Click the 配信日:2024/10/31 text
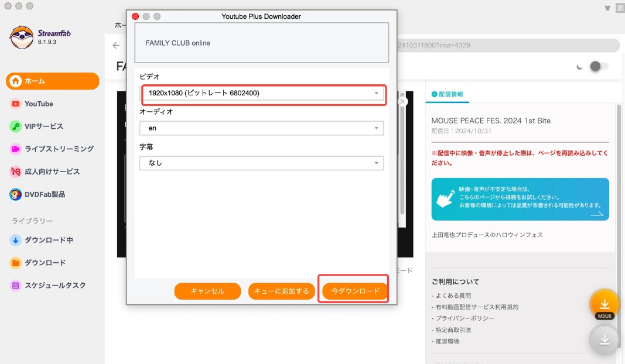Viewport: 625px width, 364px height. pyautogui.click(x=461, y=131)
